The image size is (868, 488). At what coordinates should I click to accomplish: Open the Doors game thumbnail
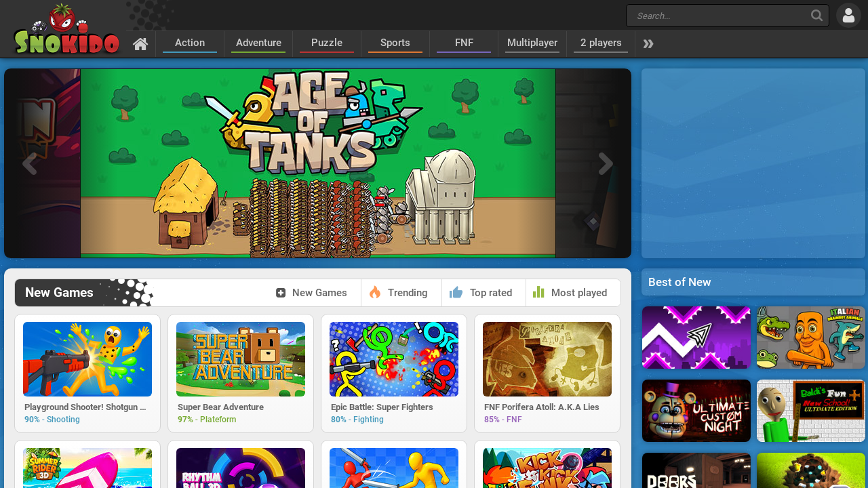[696, 470]
